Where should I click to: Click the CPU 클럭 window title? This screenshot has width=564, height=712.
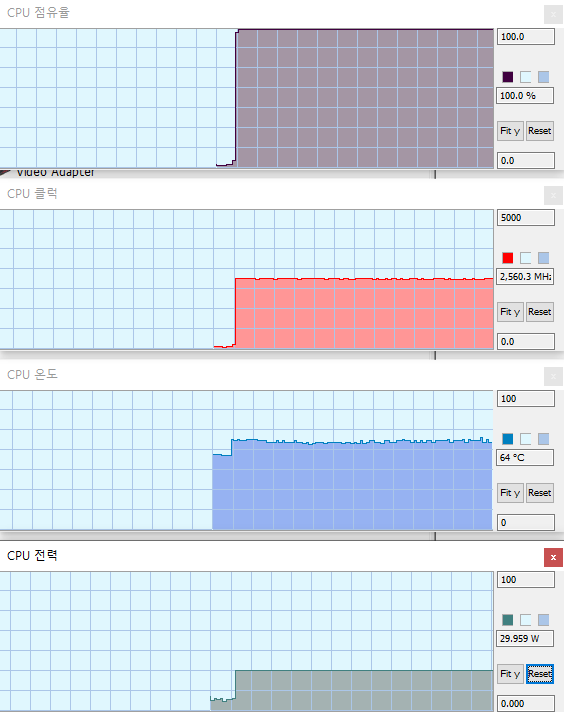coord(32,194)
